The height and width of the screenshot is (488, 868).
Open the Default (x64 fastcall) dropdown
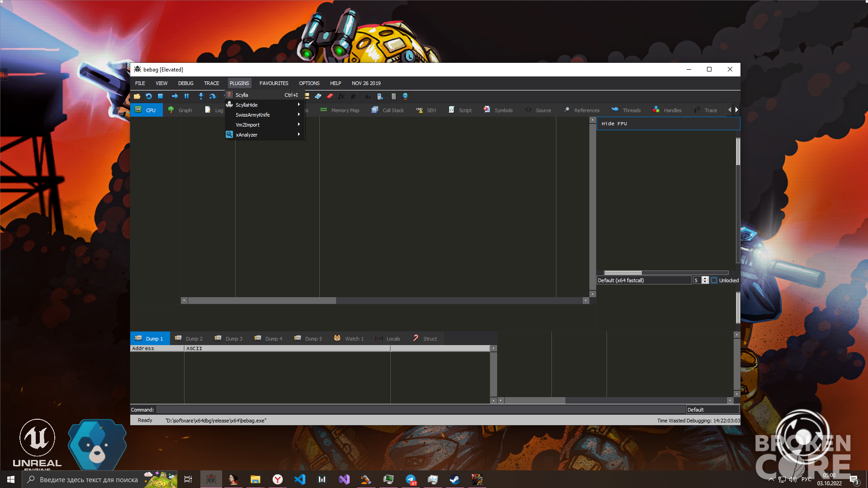coord(644,280)
